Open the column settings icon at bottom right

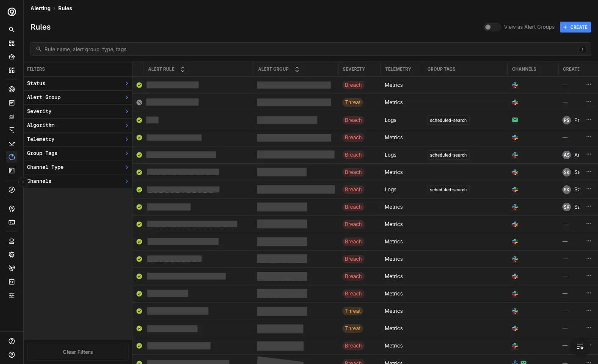[580, 346]
